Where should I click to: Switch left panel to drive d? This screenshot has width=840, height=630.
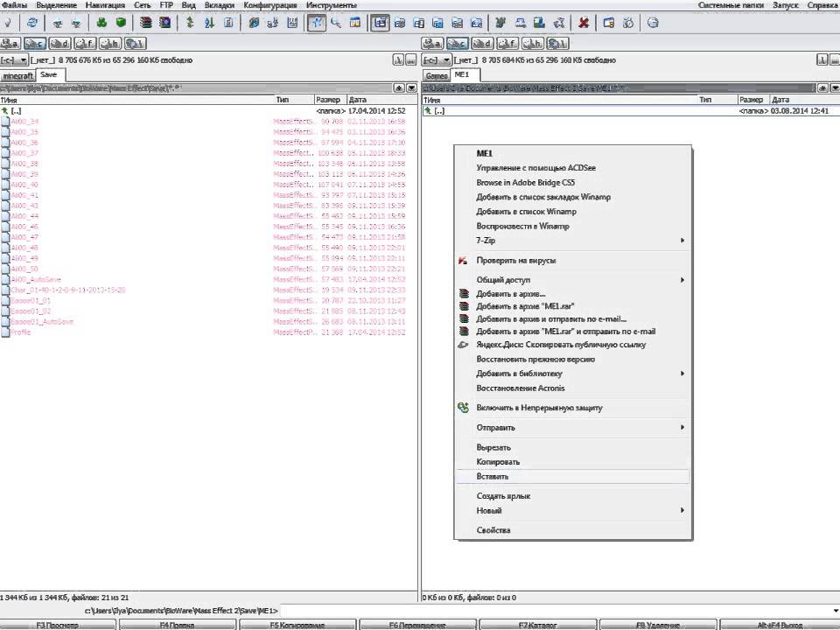[x=59, y=44]
